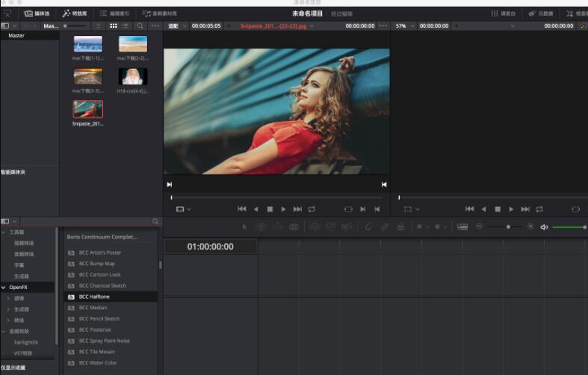Go to first frame in source viewer
Image resolution: width=588 pixels, height=375 pixels.
tap(242, 209)
